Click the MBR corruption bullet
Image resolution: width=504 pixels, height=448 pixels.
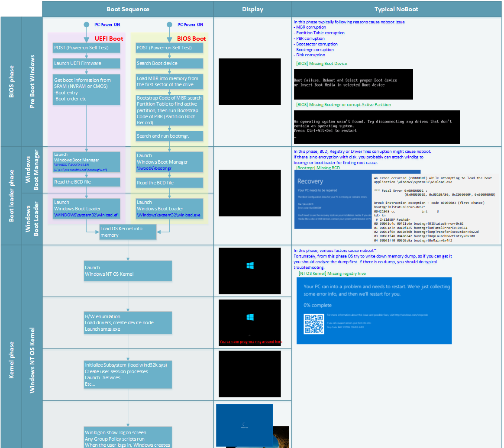(x=310, y=27)
